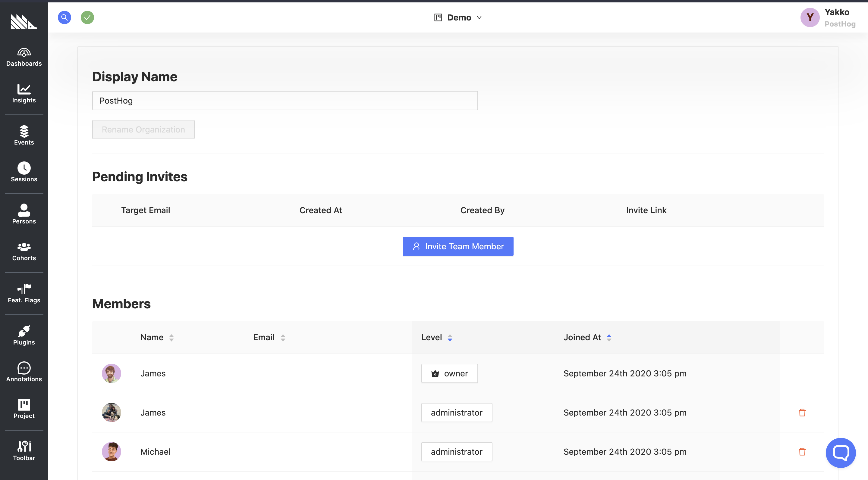This screenshot has height=480, width=868.
Task: Sort members by Level column
Action: [437, 337]
